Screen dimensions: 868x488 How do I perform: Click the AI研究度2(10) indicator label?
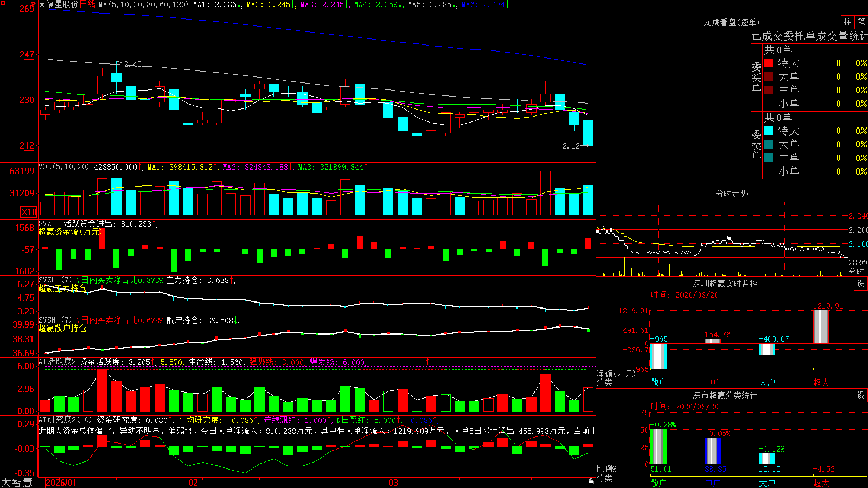65,420
